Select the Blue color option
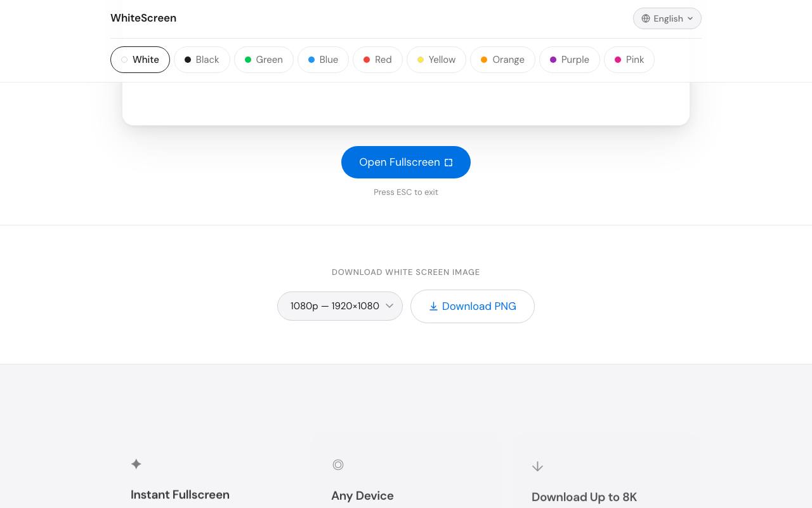The image size is (812, 508). click(323, 60)
